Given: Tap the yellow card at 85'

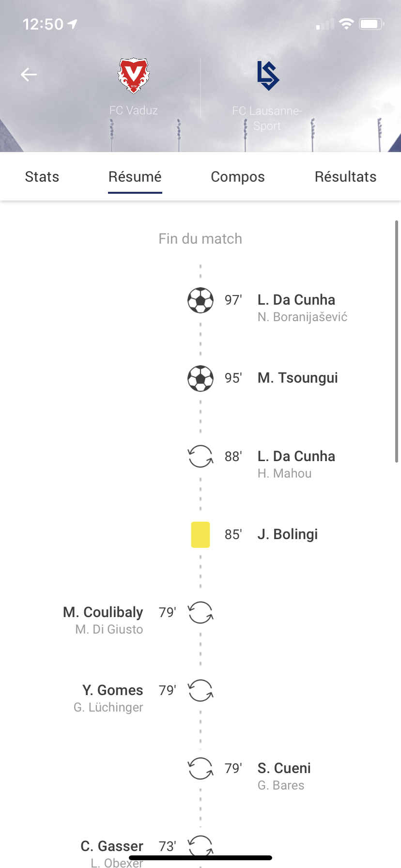Looking at the screenshot, I should tap(200, 534).
